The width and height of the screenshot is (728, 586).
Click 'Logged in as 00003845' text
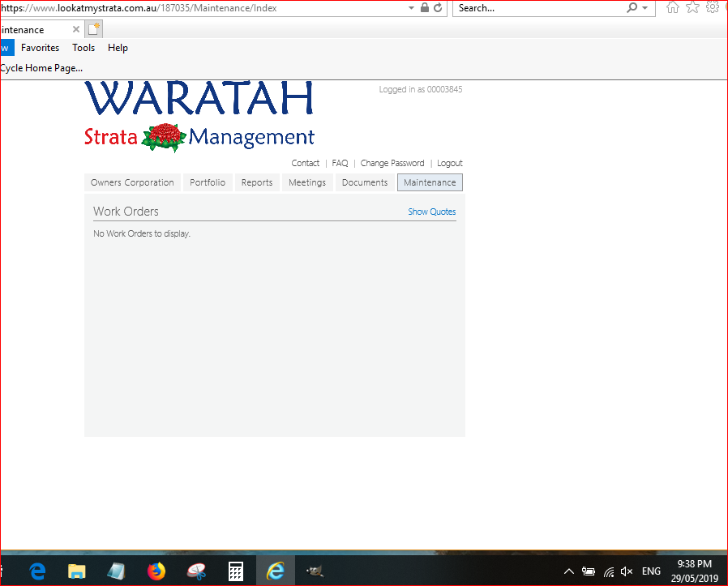[x=421, y=89]
